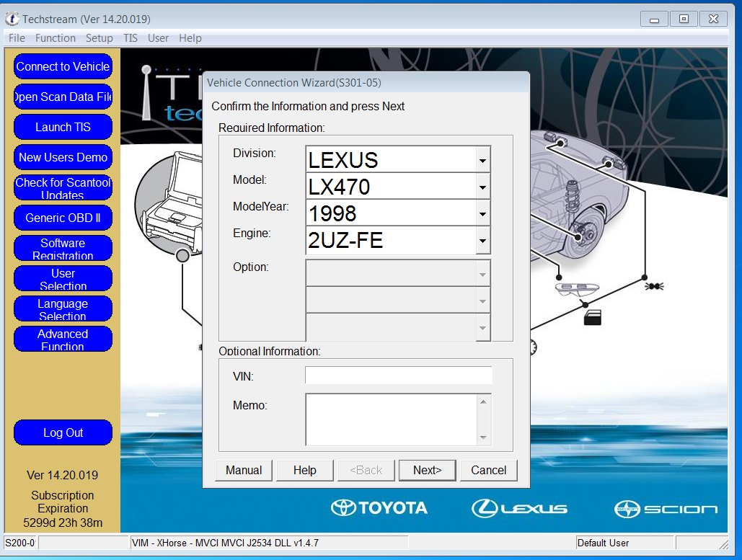742x560 pixels.
Task: Click the Lexus logo
Action: [519, 508]
